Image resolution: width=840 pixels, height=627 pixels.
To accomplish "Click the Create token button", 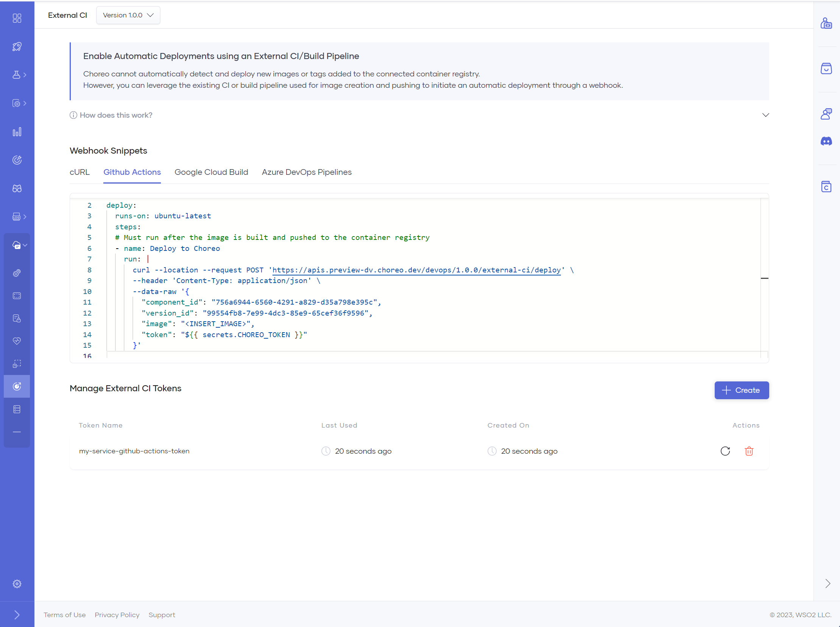I will 742,390.
